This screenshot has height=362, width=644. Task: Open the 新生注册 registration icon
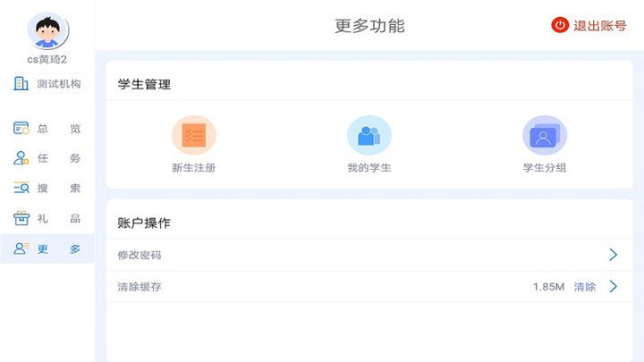pyautogui.click(x=194, y=135)
